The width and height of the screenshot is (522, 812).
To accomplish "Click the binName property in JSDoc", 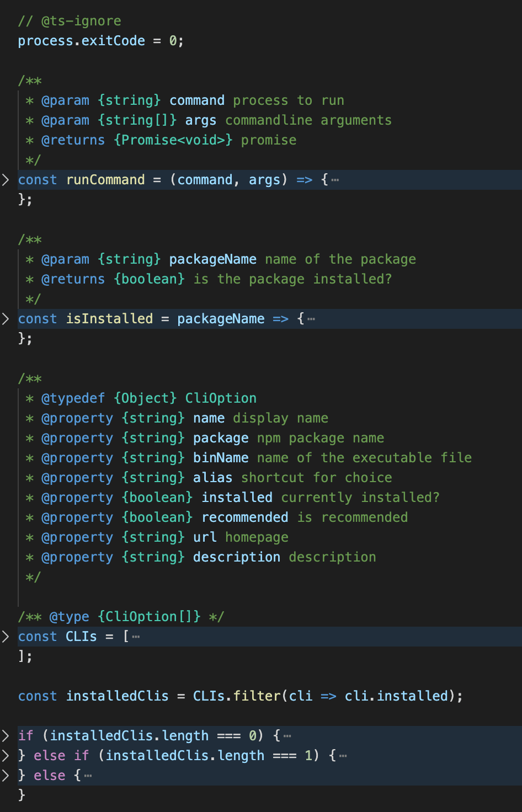I will coord(221,458).
